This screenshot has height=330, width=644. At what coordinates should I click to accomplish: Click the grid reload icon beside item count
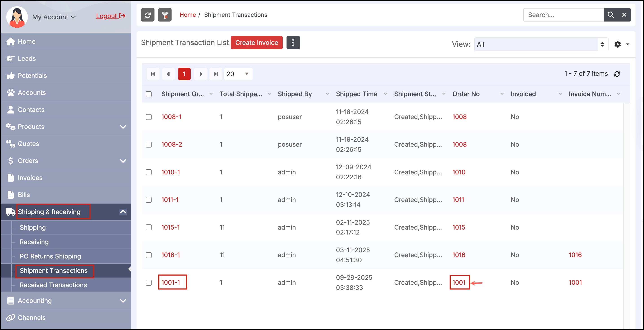(617, 74)
